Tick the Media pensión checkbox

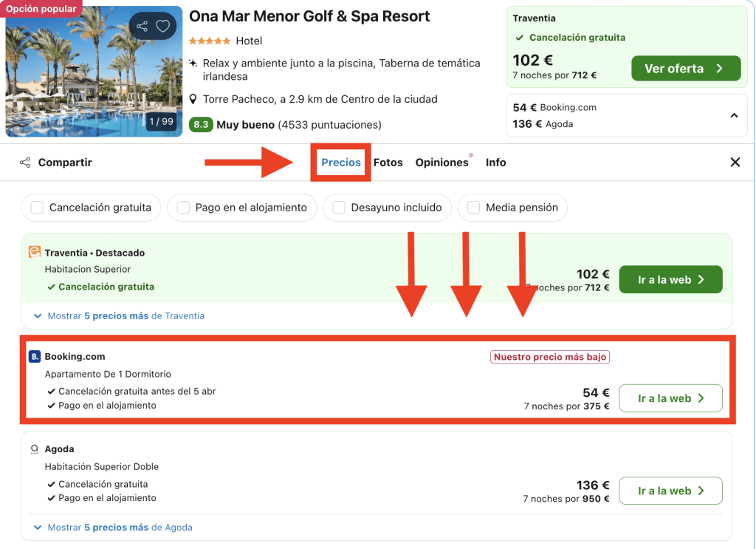(473, 208)
